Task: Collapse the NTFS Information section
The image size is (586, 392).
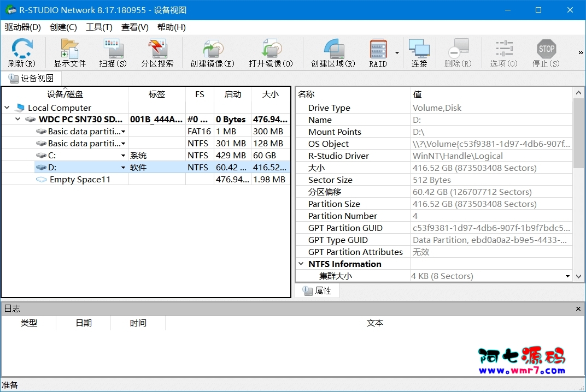Action: (x=301, y=264)
